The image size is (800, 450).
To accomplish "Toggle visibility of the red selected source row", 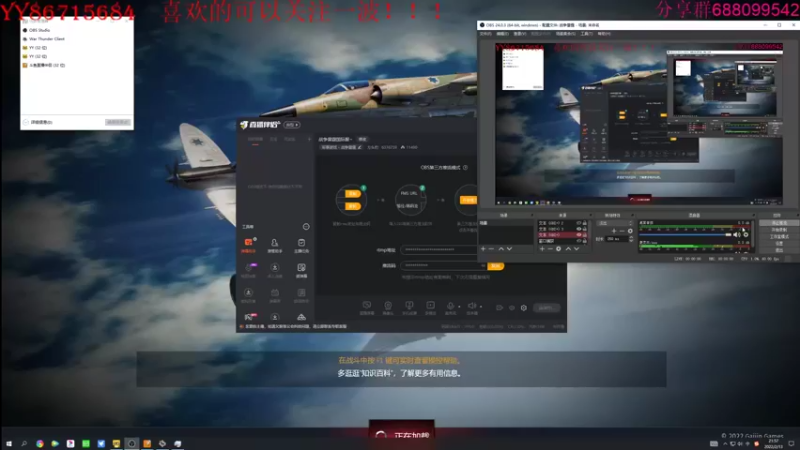I will [x=579, y=235].
